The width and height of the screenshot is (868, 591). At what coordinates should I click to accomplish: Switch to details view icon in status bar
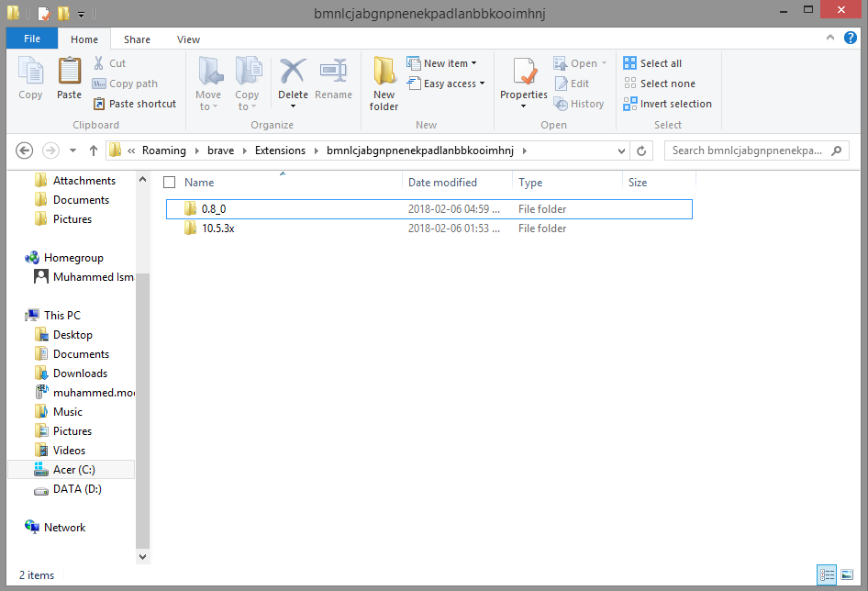click(827, 574)
